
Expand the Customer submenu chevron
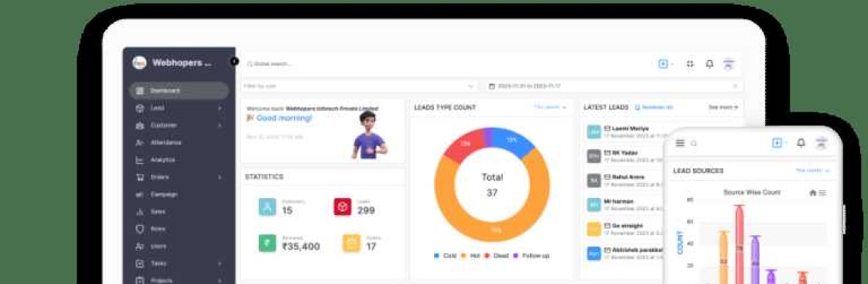[220, 126]
